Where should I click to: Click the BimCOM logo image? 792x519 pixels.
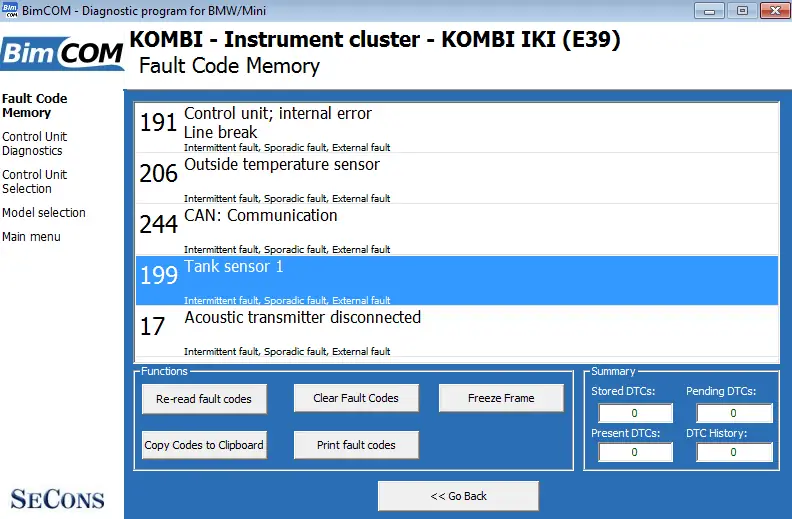(x=62, y=53)
